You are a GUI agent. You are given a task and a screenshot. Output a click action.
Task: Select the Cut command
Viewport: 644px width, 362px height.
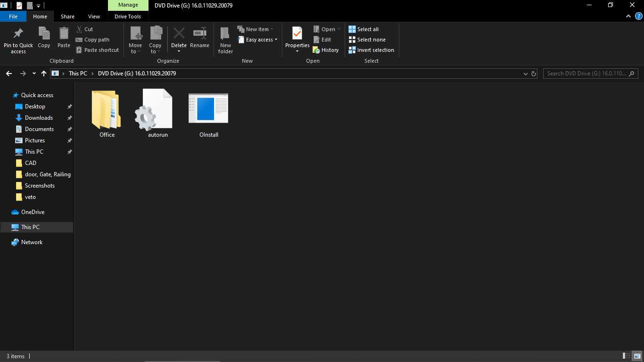click(85, 29)
